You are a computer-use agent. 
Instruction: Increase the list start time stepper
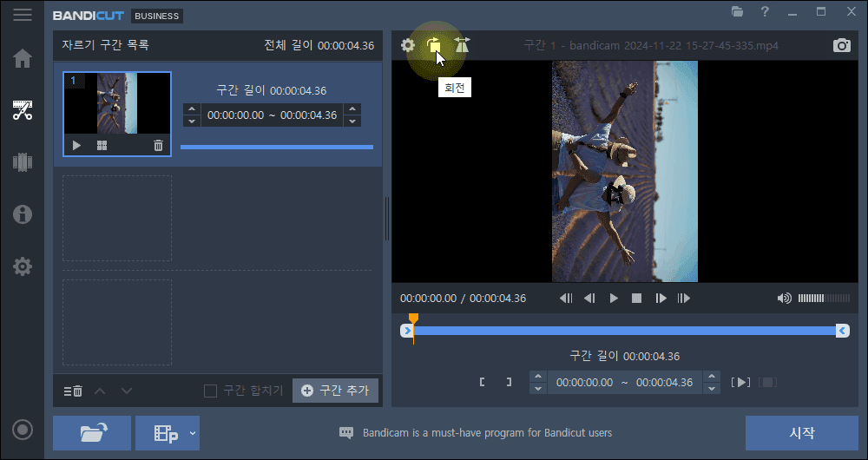click(192, 109)
